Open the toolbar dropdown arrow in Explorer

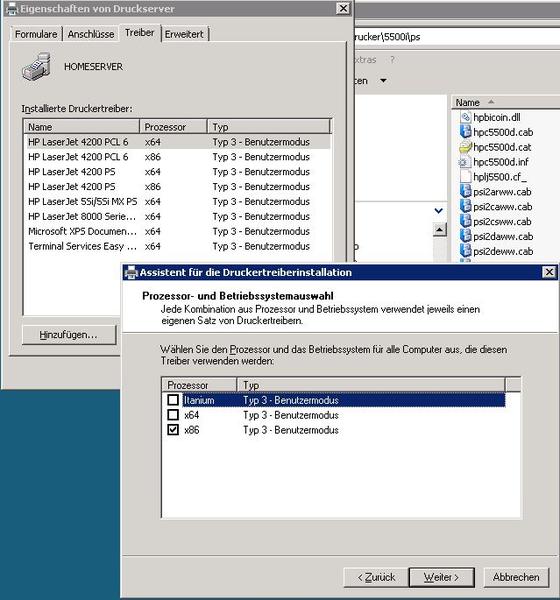[383, 81]
